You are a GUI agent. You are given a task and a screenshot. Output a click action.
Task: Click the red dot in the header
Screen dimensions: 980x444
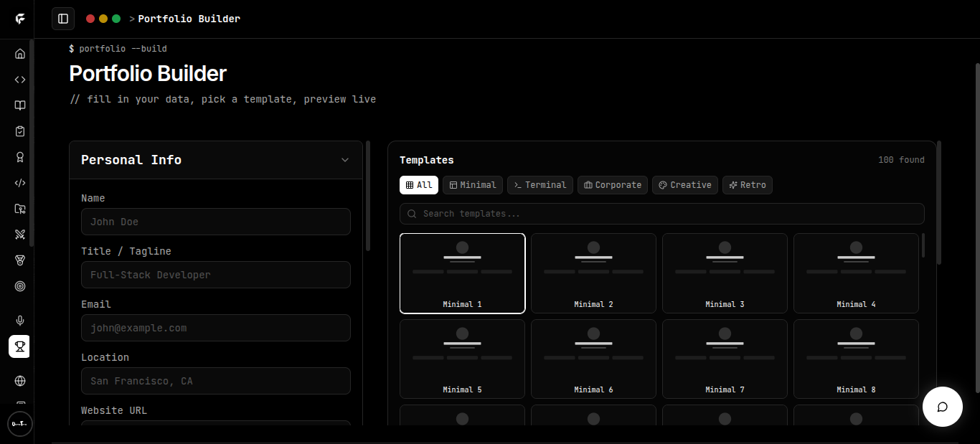click(x=90, y=19)
